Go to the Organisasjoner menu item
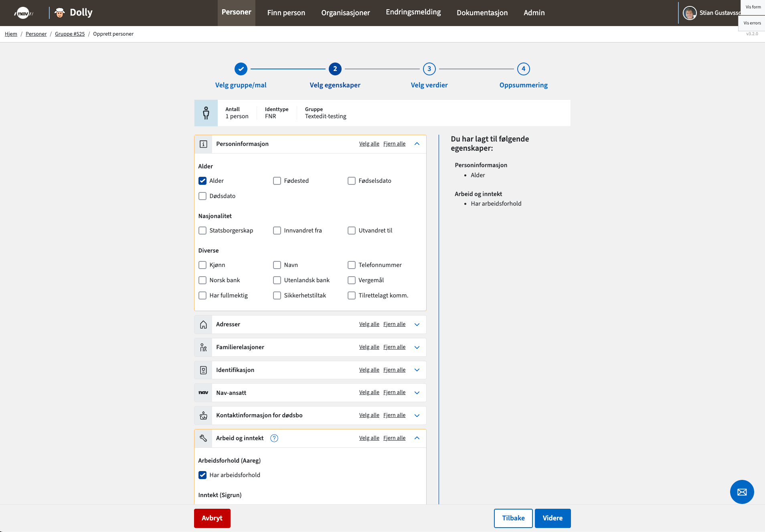The image size is (765, 532). click(345, 13)
